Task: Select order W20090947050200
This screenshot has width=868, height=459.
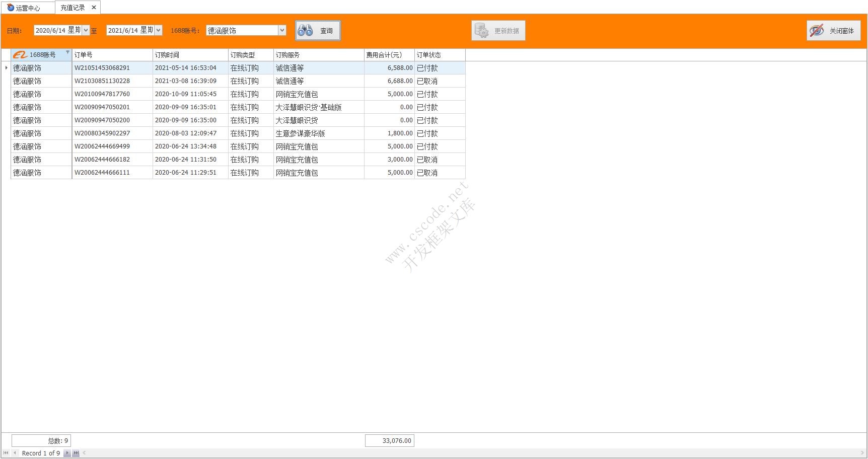Action: coord(112,120)
